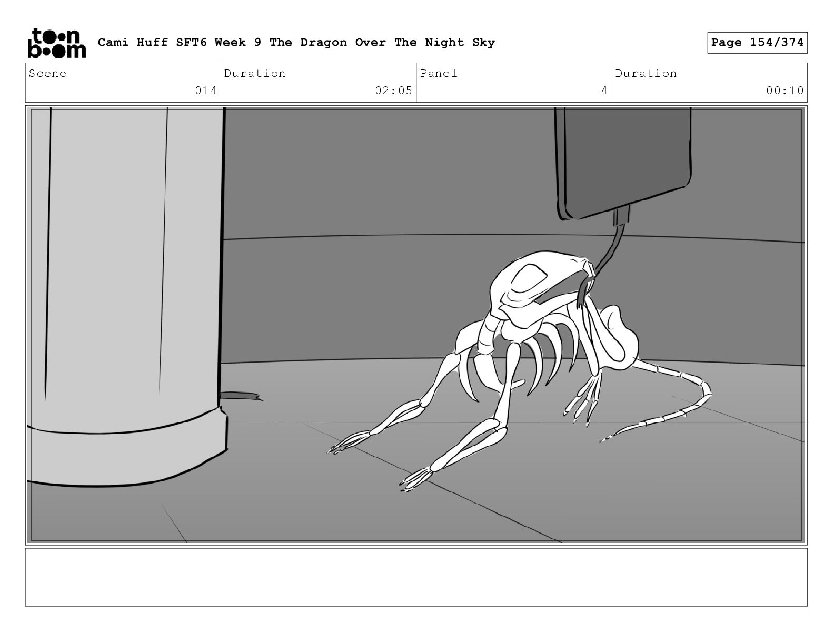Click the Duration label beside Panel
The width and height of the screenshot is (834, 644).
[x=646, y=73]
